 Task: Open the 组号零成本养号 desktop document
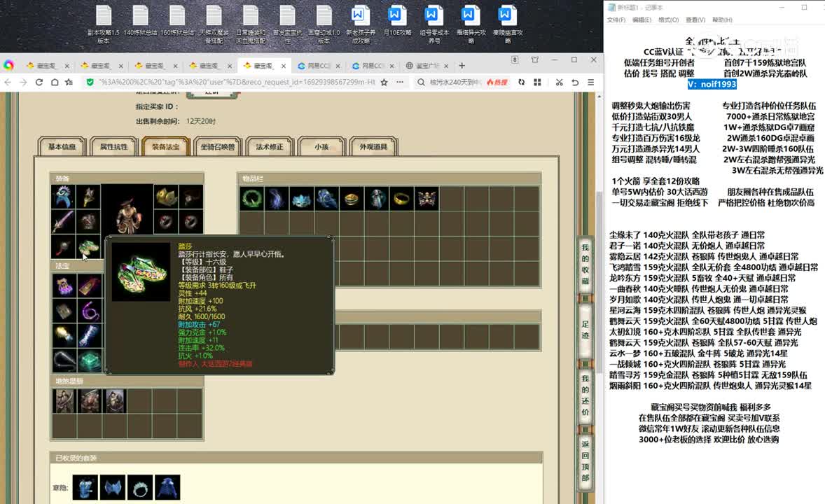point(434,24)
